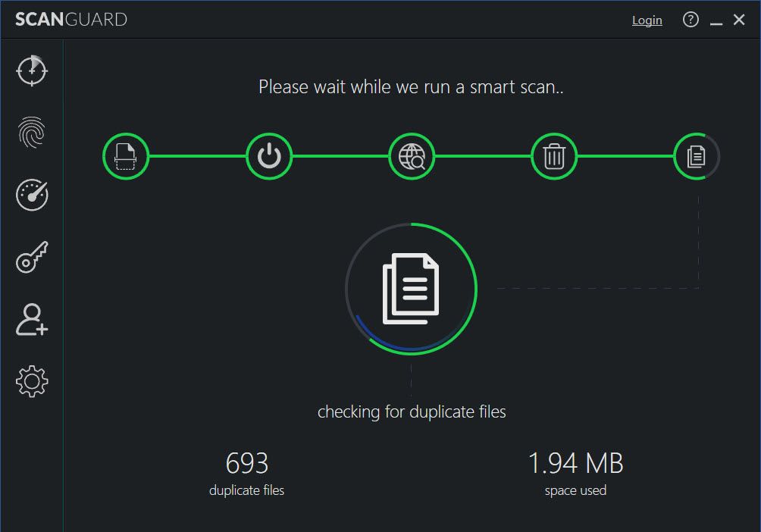Open the system boost speedometer section
The image size is (761, 532).
click(31, 195)
